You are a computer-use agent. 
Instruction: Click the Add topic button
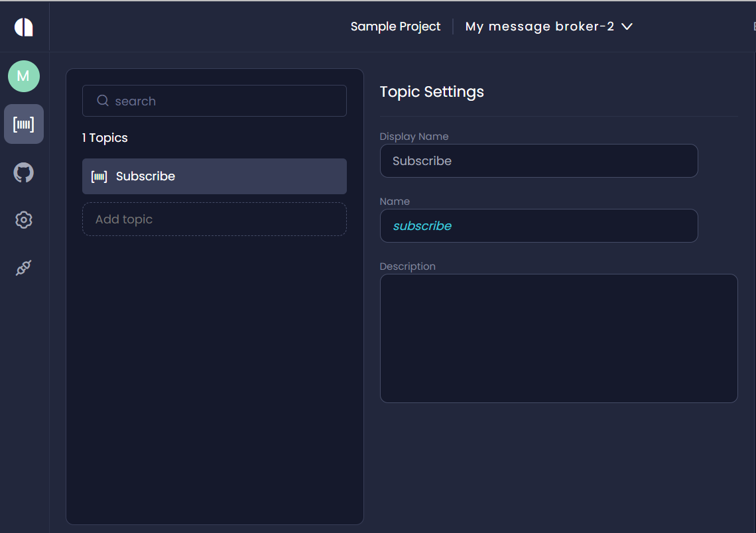(x=214, y=219)
